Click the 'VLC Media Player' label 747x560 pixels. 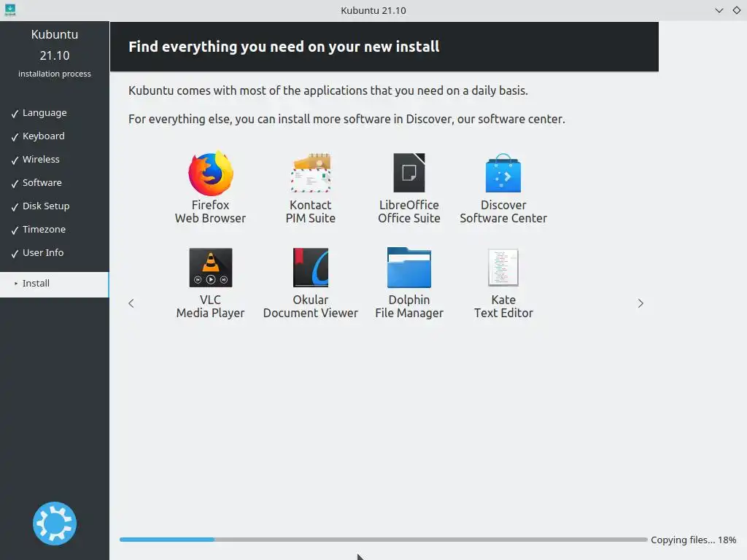[x=211, y=306]
